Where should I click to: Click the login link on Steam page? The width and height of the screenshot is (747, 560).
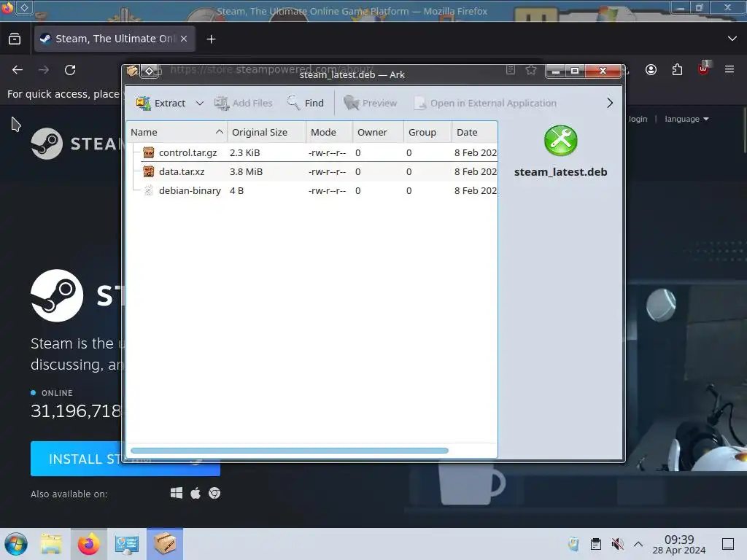pos(638,119)
